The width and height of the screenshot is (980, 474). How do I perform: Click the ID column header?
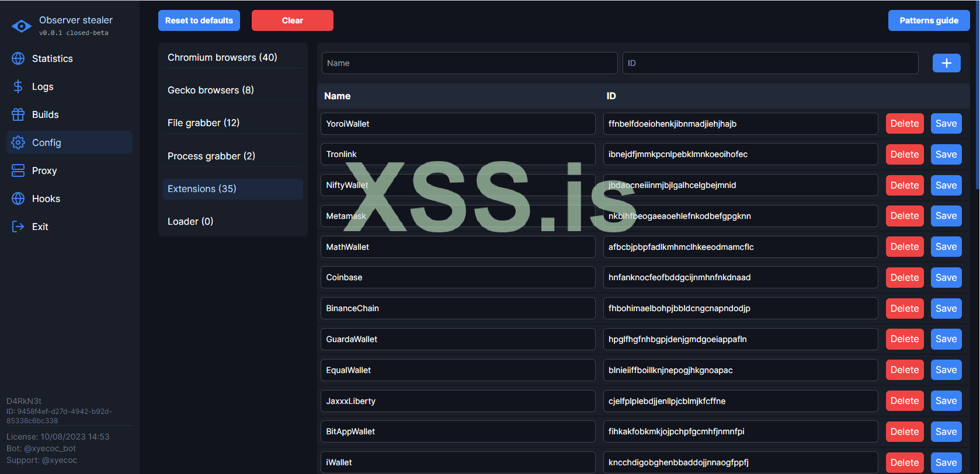pyautogui.click(x=611, y=96)
